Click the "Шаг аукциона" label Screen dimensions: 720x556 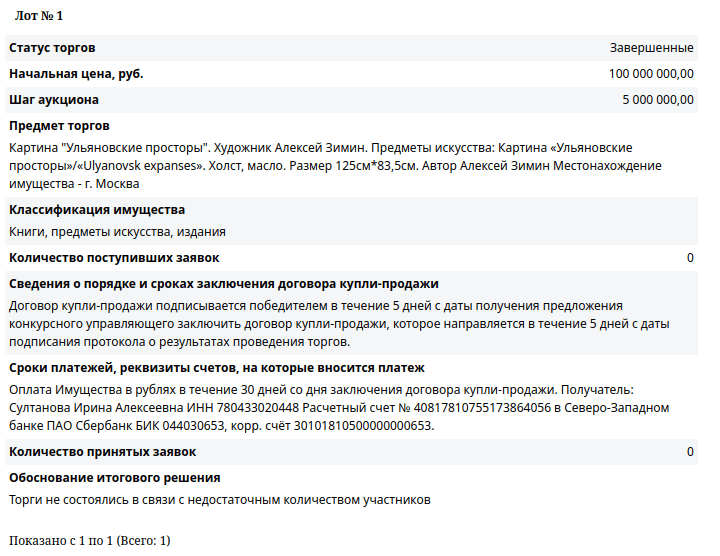click(54, 100)
